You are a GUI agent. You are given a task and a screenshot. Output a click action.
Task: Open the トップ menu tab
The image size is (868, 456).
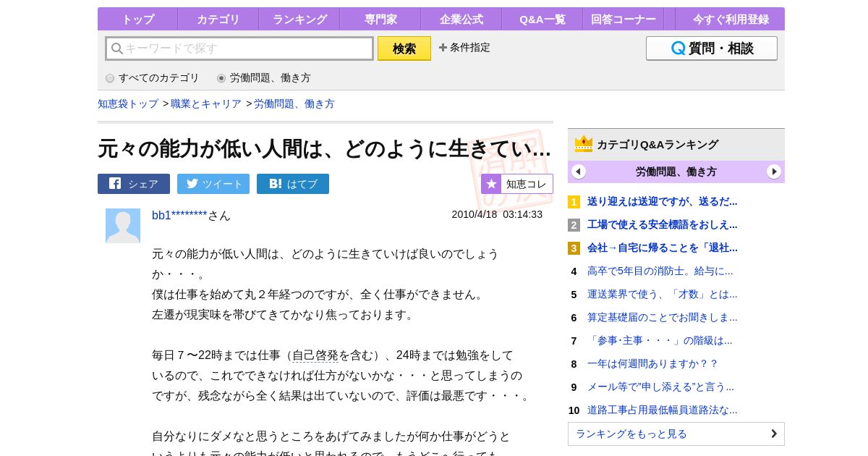tap(137, 19)
